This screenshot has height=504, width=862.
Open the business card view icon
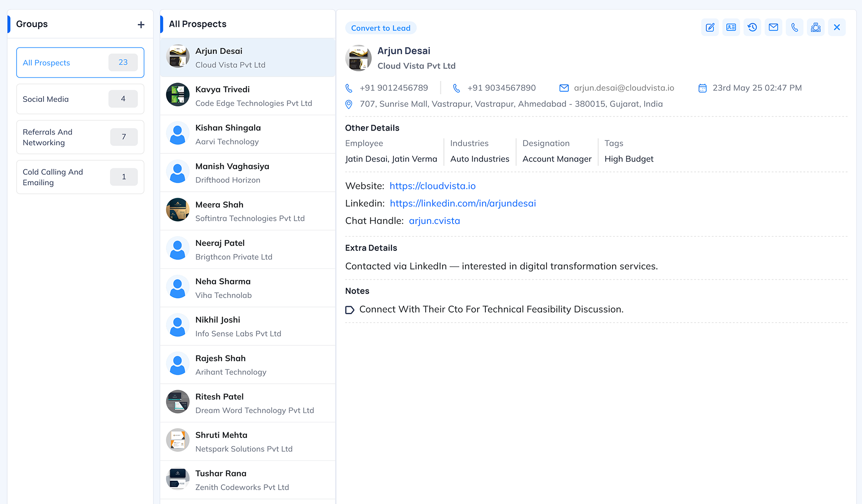pos(731,27)
